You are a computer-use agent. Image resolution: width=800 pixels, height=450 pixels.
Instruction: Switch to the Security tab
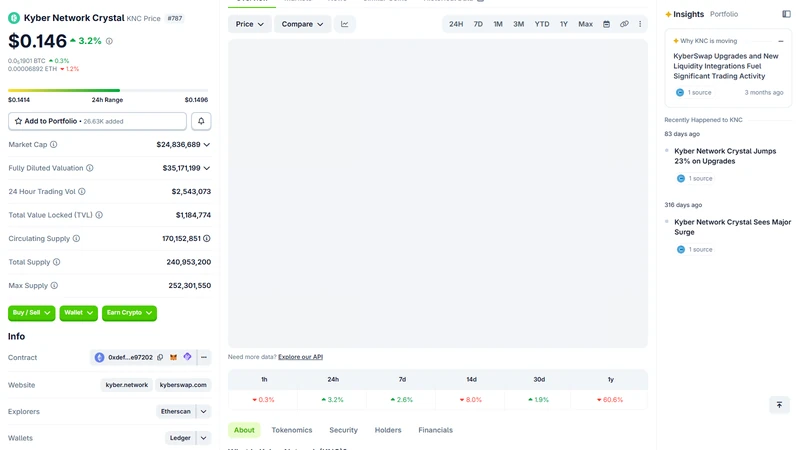pos(343,430)
